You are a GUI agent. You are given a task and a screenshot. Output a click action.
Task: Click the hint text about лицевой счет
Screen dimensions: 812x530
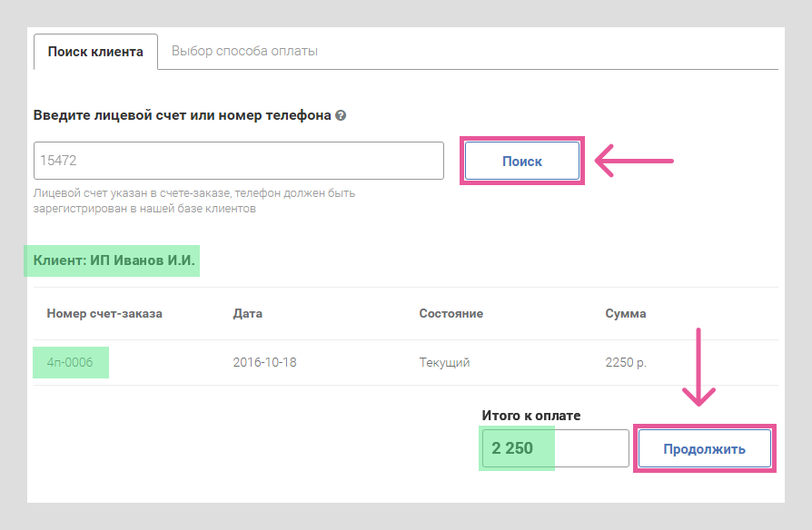[x=194, y=201]
